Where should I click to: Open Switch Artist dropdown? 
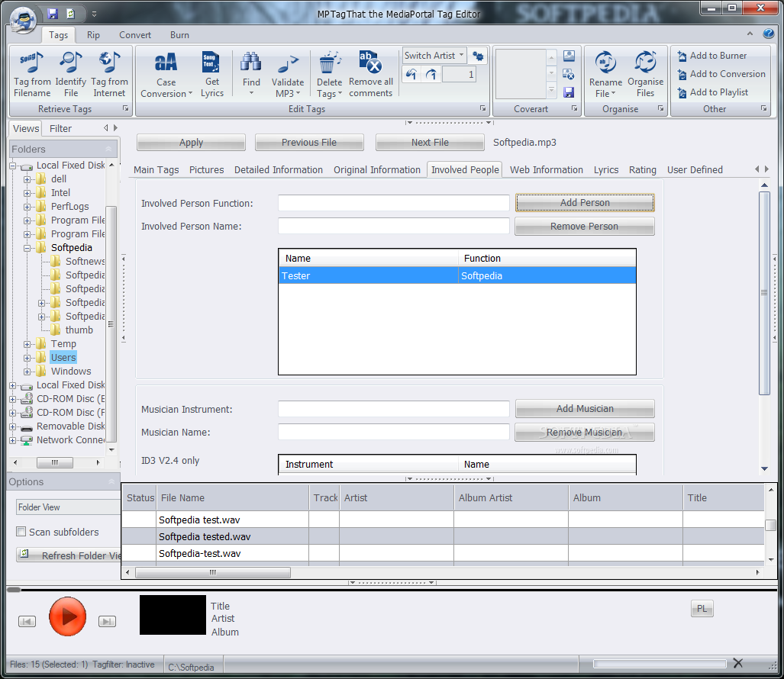[x=461, y=55]
